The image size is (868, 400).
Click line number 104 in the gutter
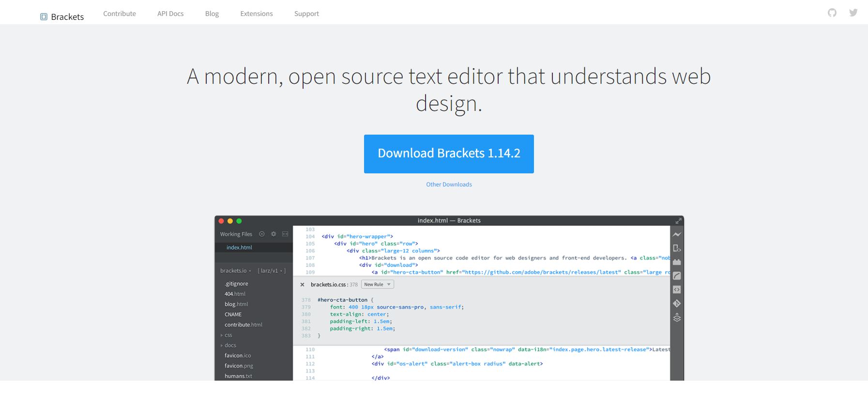pos(310,237)
